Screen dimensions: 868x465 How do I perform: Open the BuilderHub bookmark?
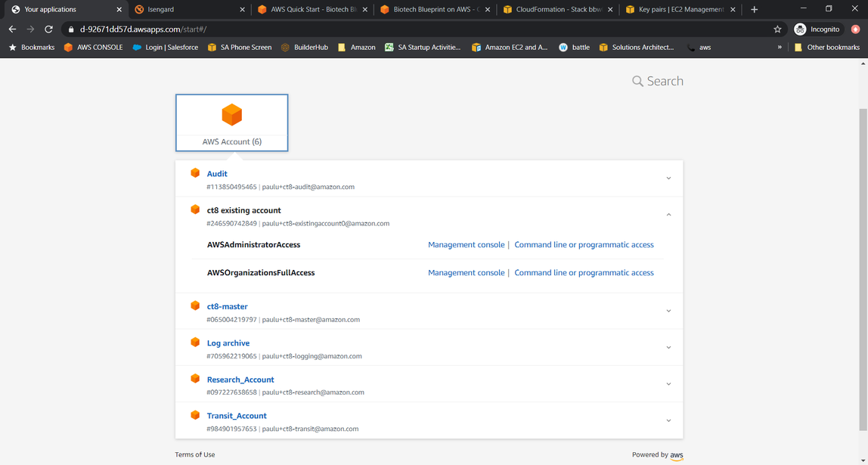(x=305, y=48)
